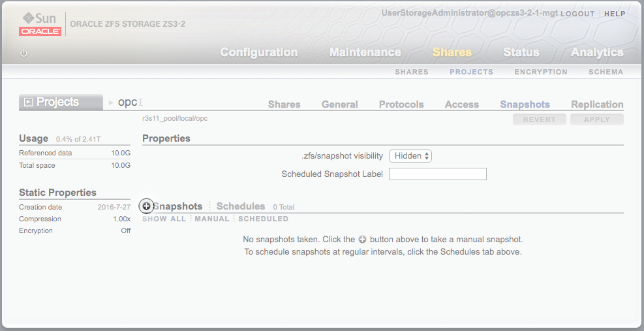Switch to the project Shares tab
The height and width of the screenshot is (331, 644).
pos(284,104)
